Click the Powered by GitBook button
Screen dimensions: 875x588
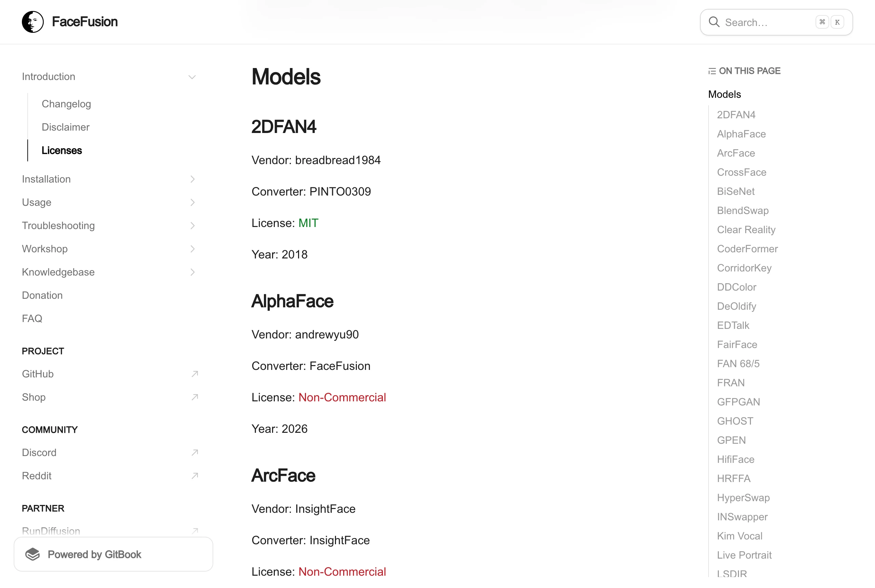[x=113, y=554]
